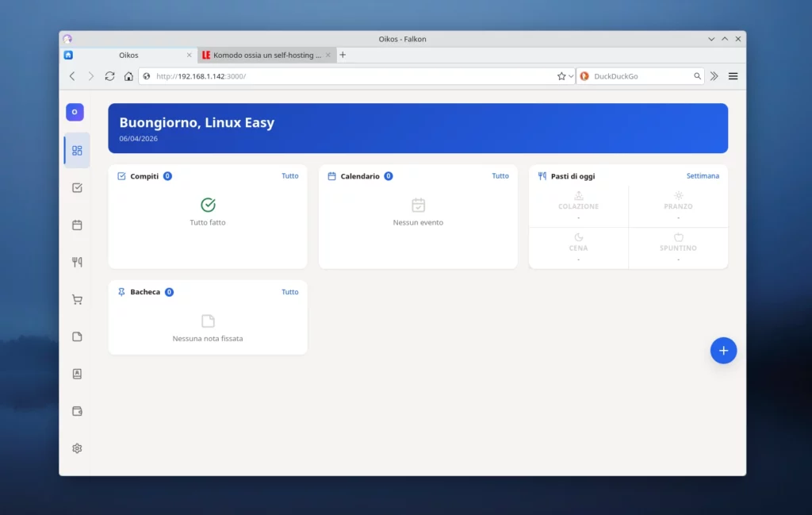Open the Notes page icon in sidebar
Screen dimensions: 812x515
click(77, 336)
